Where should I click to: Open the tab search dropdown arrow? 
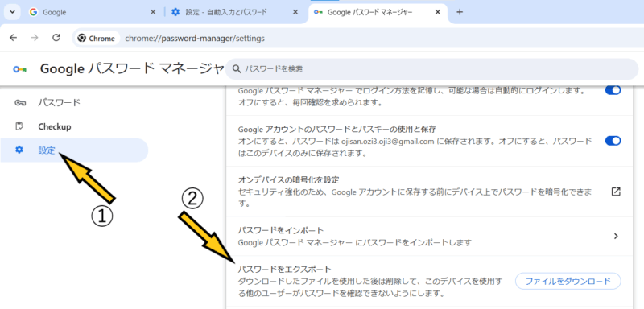point(12,12)
